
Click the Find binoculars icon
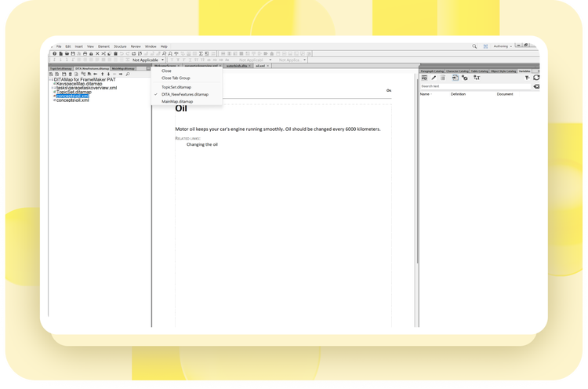(x=165, y=53)
